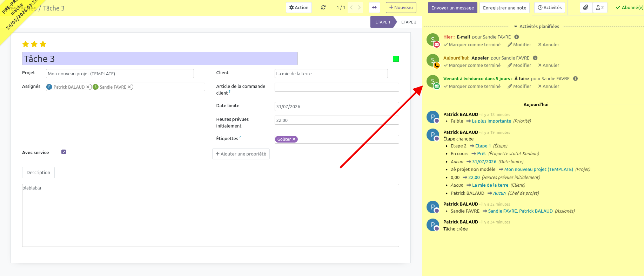Open the Client dropdown field
644x276 pixels.
pyautogui.click(x=331, y=74)
